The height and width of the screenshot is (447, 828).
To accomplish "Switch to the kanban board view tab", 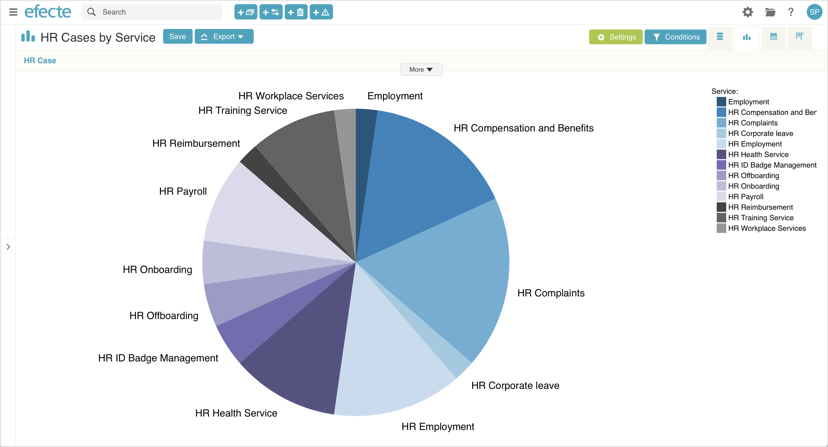I will (799, 37).
